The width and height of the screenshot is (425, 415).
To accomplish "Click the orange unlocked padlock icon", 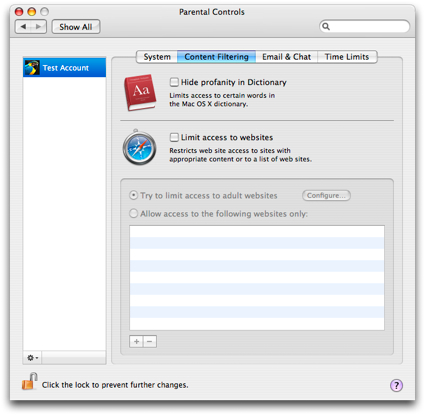I will coord(30,381).
